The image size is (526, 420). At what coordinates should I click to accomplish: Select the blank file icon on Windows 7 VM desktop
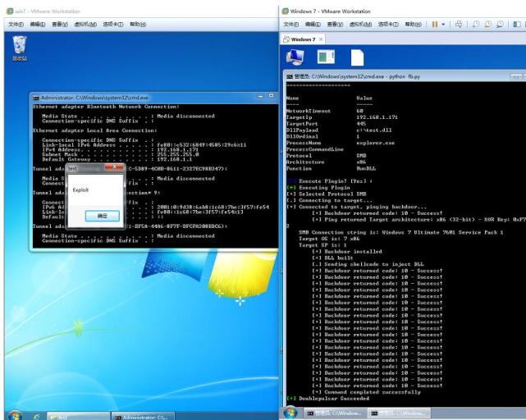click(x=357, y=57)
